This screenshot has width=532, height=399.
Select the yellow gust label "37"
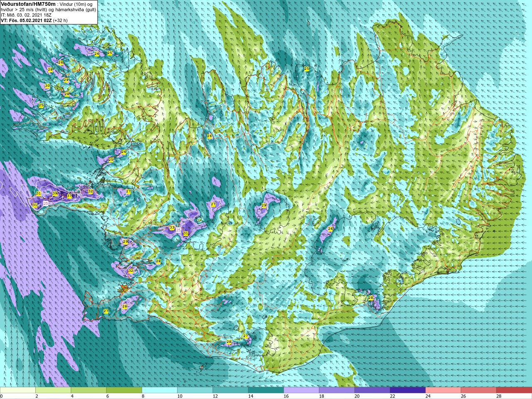pyautogui.click(x=69, y=196)
